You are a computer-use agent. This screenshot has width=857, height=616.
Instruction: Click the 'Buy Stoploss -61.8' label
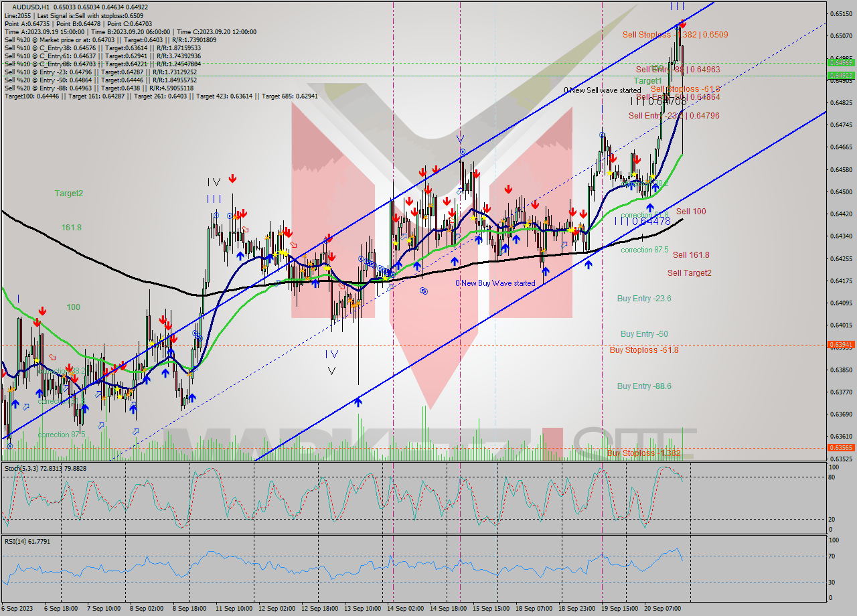tap(643, 350)
